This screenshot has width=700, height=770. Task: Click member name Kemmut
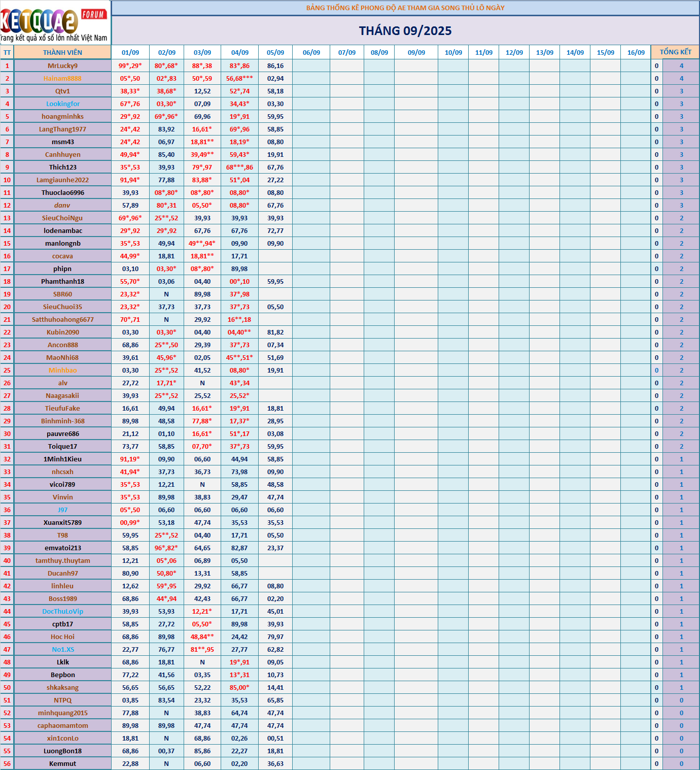coord(62,763)
